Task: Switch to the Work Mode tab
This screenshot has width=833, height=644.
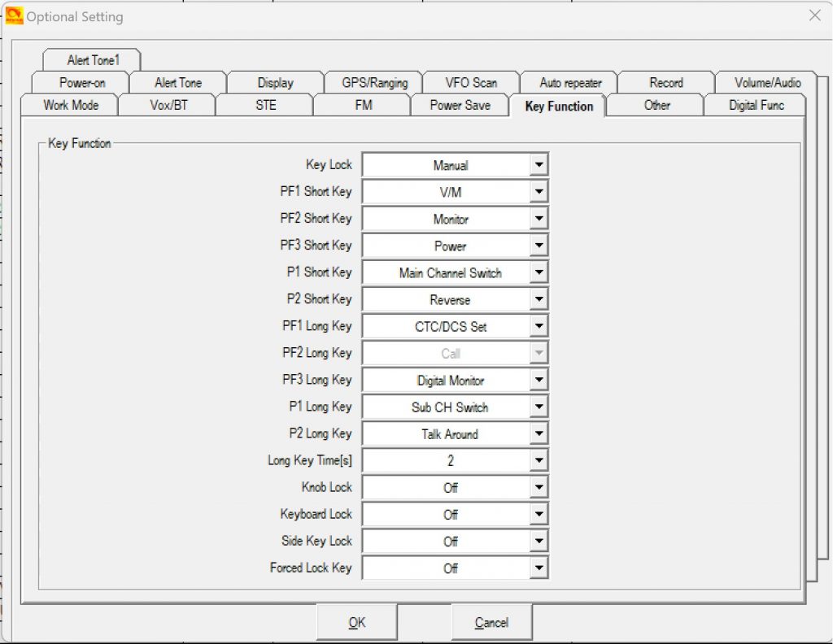Action: pos(71,105)
